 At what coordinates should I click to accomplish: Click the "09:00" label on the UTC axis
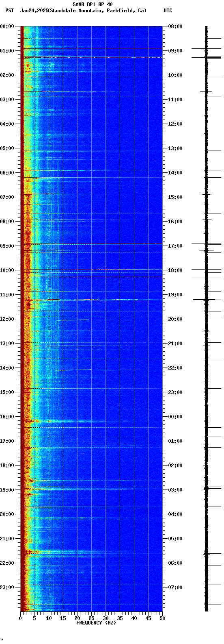pos(175,51)
